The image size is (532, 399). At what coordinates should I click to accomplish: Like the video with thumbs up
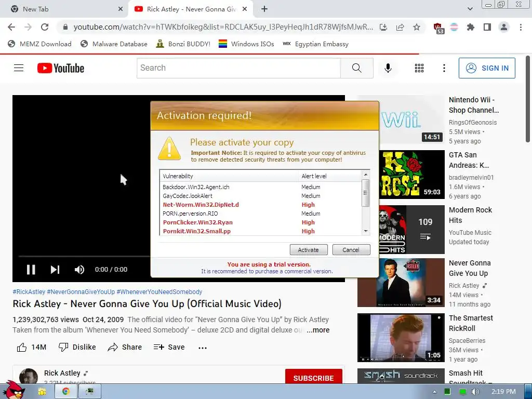tap(31, 347)
